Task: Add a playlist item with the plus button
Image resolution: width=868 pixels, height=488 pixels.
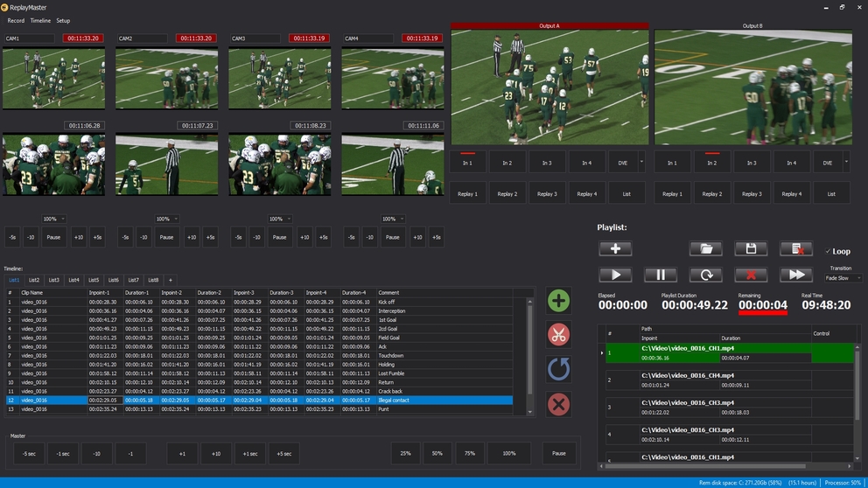Action: pyautogui.click(x=615, y=249)
